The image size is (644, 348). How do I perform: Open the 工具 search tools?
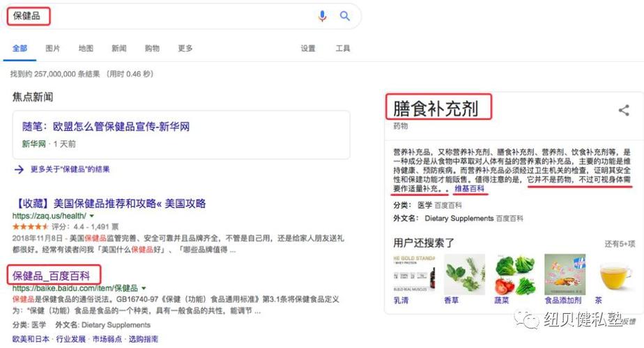342,49
